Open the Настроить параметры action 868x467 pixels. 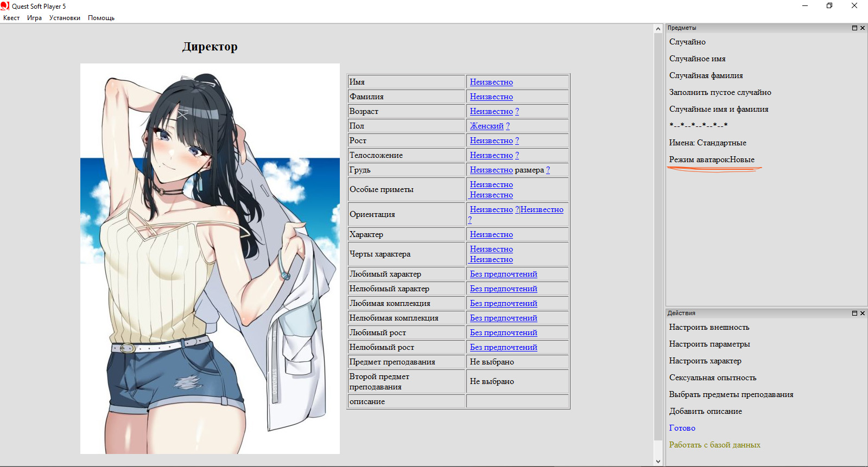[709, 344]
